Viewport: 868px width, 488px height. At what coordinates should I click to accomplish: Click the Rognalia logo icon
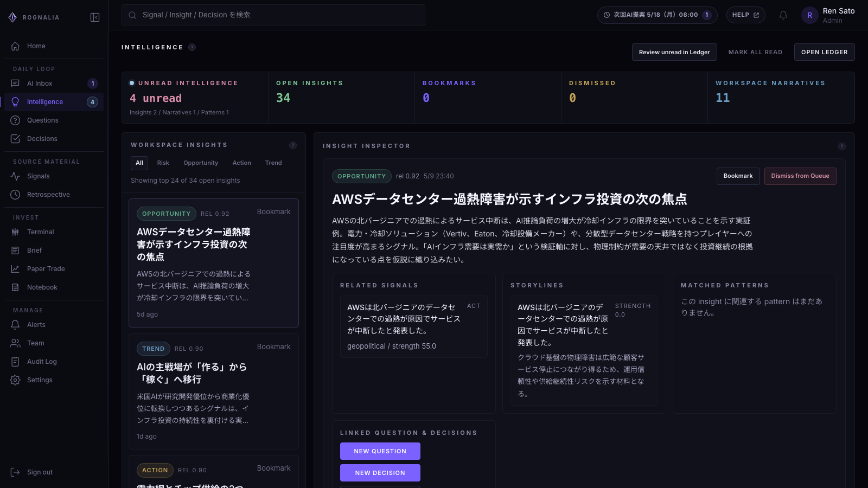pyautogui.click(x=12, y=17)
